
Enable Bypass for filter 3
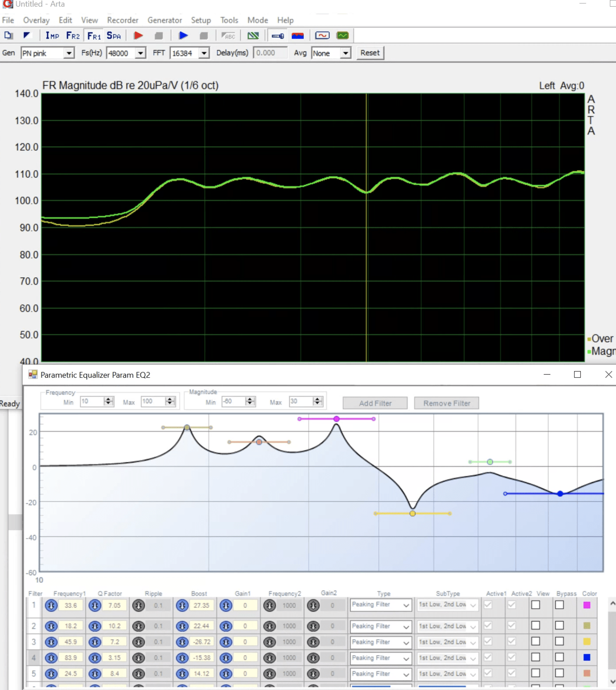pyautogui.click(x=560, y=641)
